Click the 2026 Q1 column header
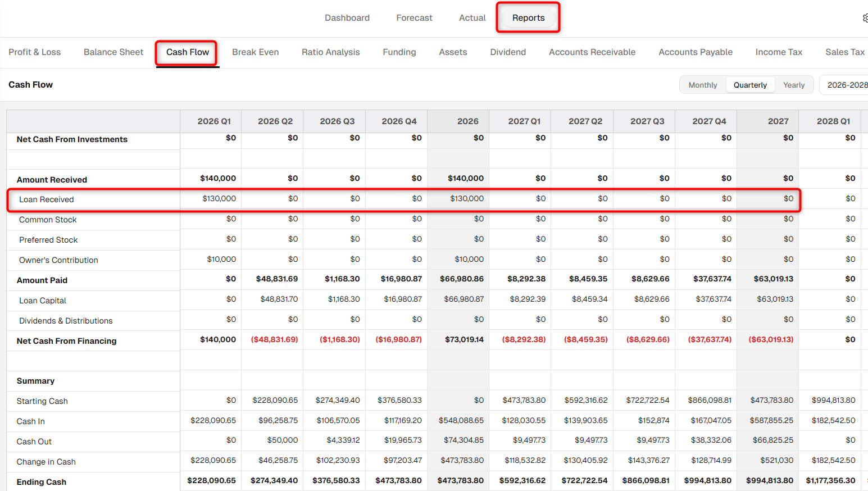This screenshot has width=868, height=491. pyautogui.click(x=214, y=121)
